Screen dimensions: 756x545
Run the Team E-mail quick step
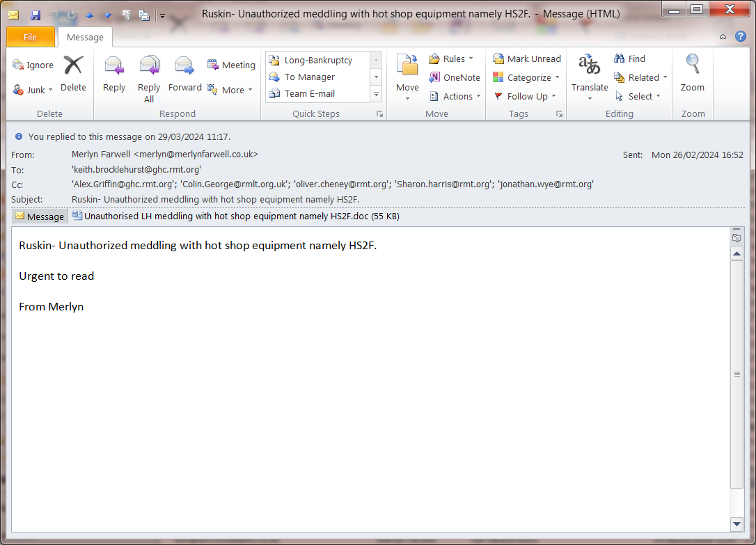(x=318, y=94)
